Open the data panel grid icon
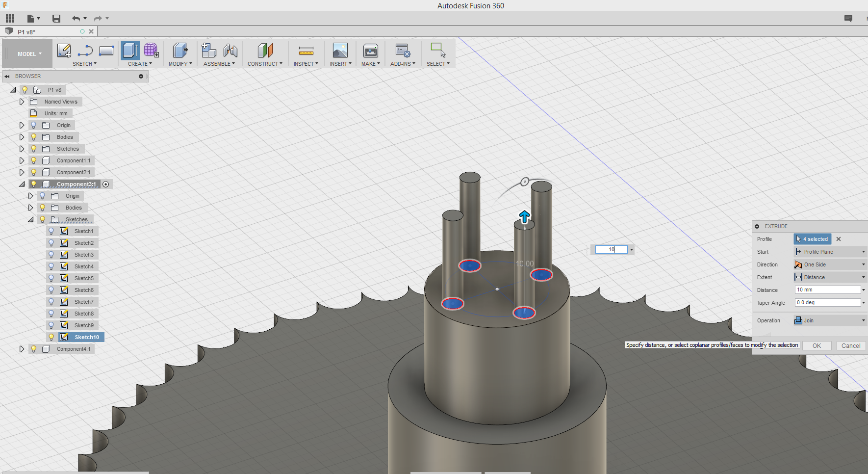Viewport: 868px width, 474px height. pos(10,19)
